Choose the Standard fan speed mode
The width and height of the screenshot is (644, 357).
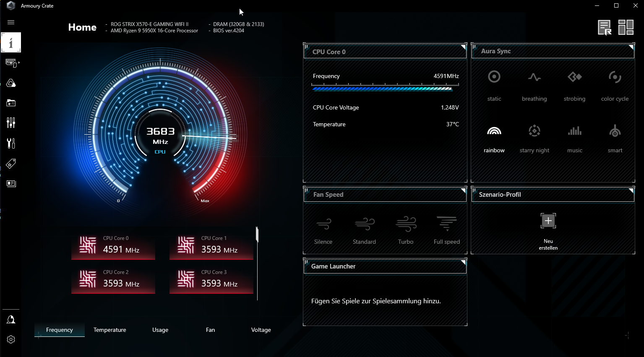pyautogui.click(x=364, y=231)
